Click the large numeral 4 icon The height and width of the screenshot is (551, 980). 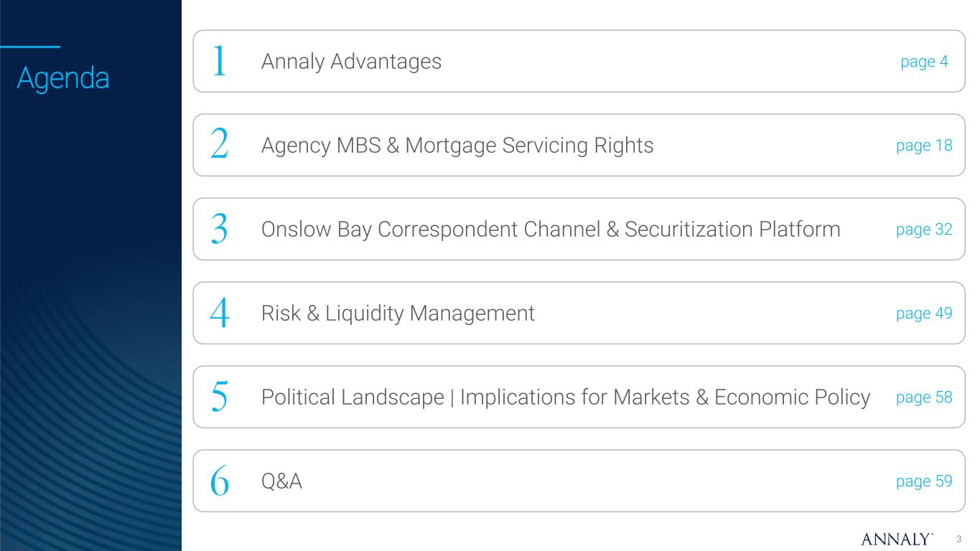[219, 314]
